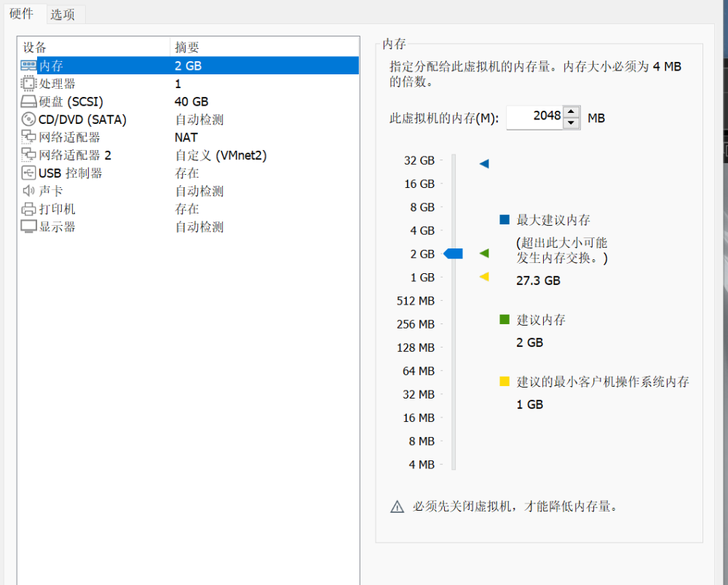Increase memory with the up stepper arrow

pyautogui.click(x=571, y=112)
